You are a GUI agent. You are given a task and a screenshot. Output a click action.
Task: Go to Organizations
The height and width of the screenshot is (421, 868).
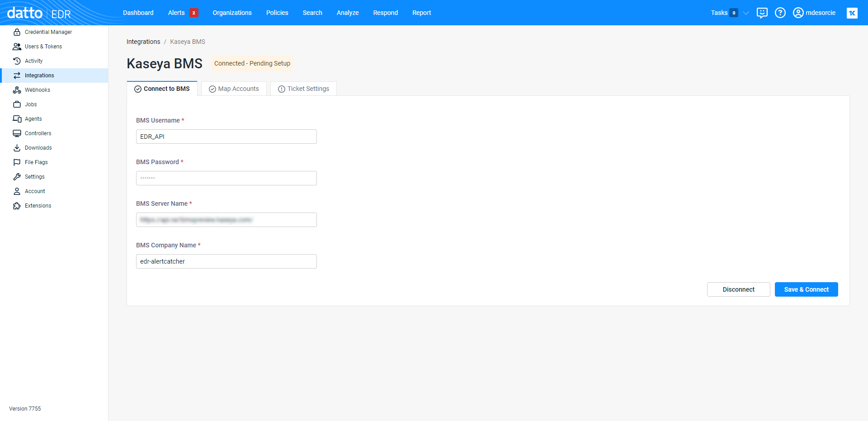point(232,13)
